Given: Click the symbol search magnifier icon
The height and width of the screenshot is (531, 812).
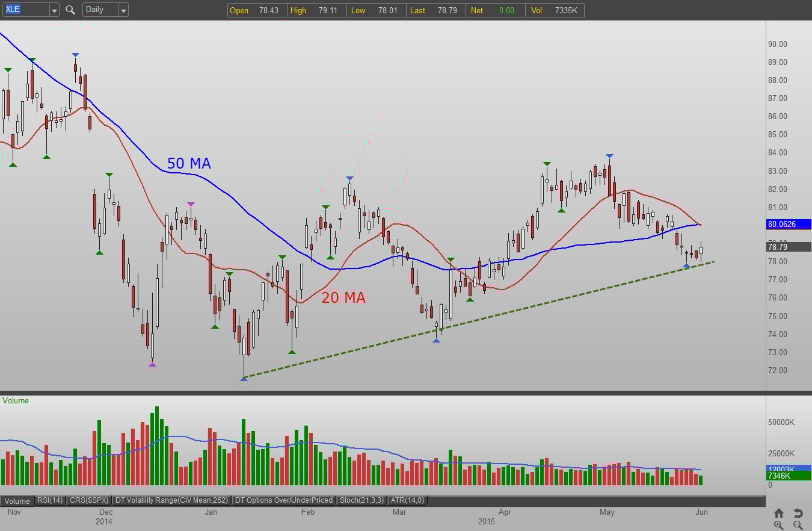Looking at the screenshot, I should point(70,10).
